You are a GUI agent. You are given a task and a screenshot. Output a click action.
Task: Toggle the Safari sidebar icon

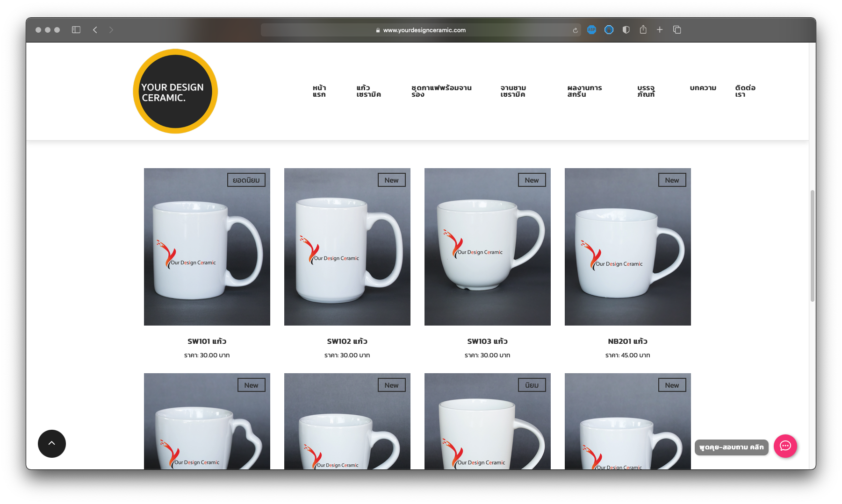[76, 30]
